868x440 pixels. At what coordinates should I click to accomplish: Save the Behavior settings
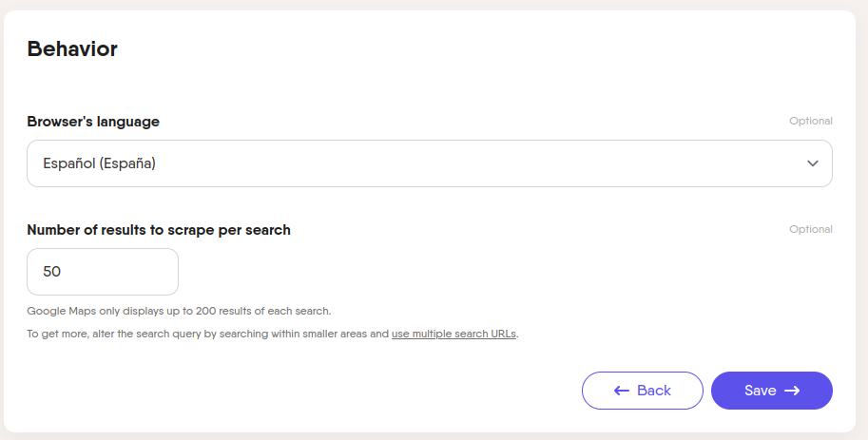(772, 391)
